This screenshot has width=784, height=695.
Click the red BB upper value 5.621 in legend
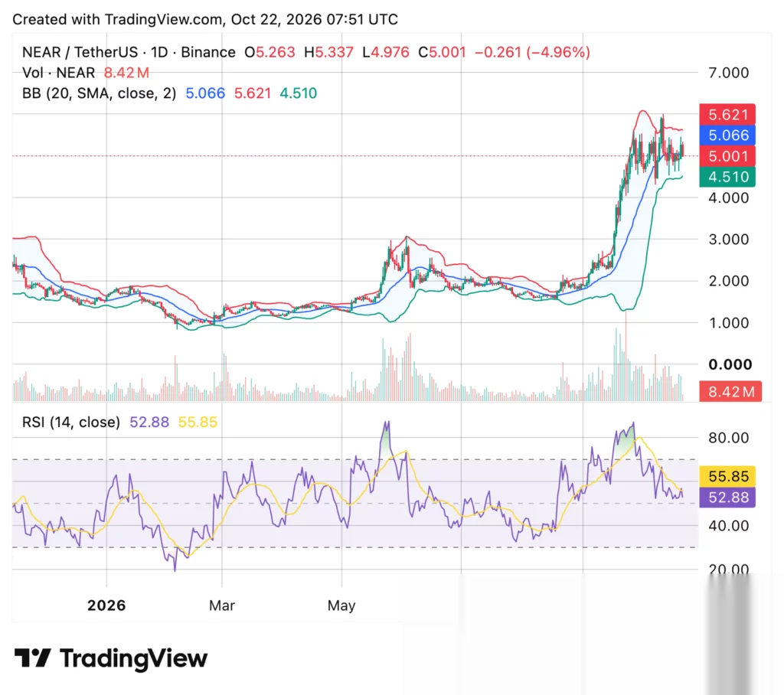pos(253,93)
